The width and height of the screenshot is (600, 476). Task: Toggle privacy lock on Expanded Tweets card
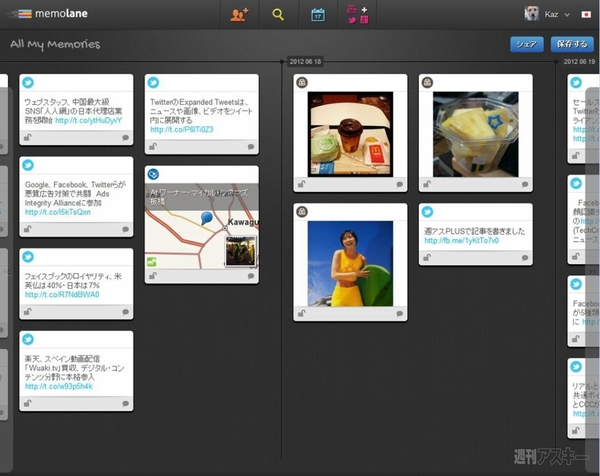click(153, 147)
